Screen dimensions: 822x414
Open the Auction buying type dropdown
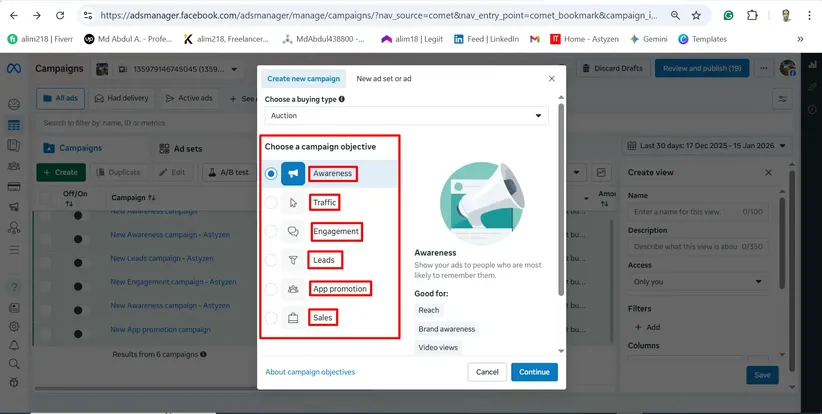[406, 116]
